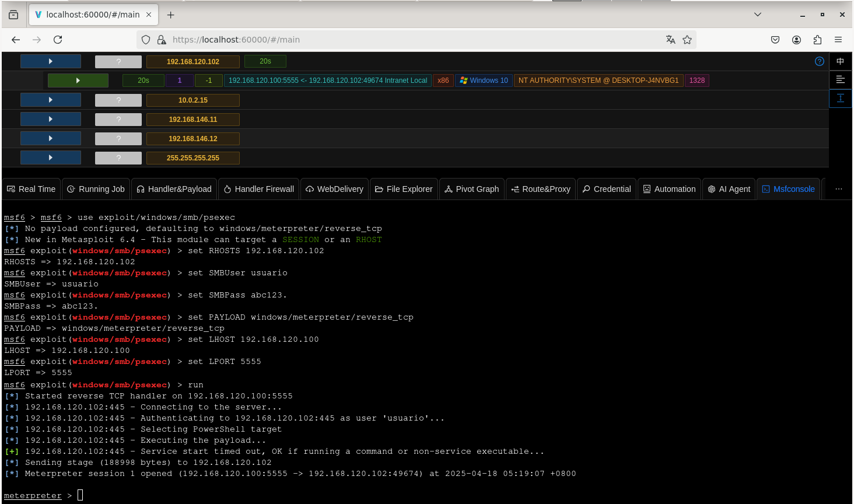Click the unknown '?' tag for 192.168.120.102
The height and width of the screenshot is (504, 854).
click(118, 61)
